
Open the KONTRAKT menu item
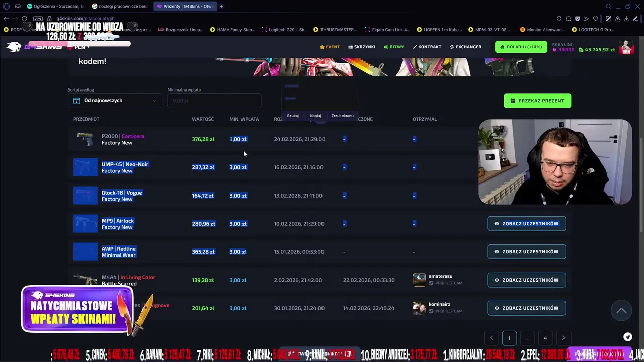[427, 47]
